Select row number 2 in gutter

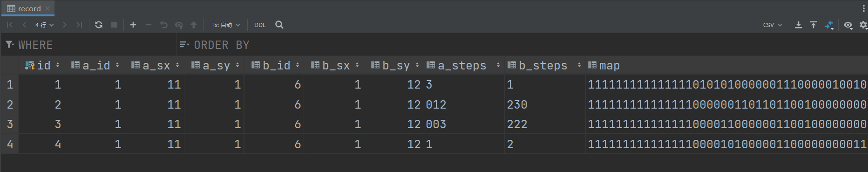coord(10,104)
